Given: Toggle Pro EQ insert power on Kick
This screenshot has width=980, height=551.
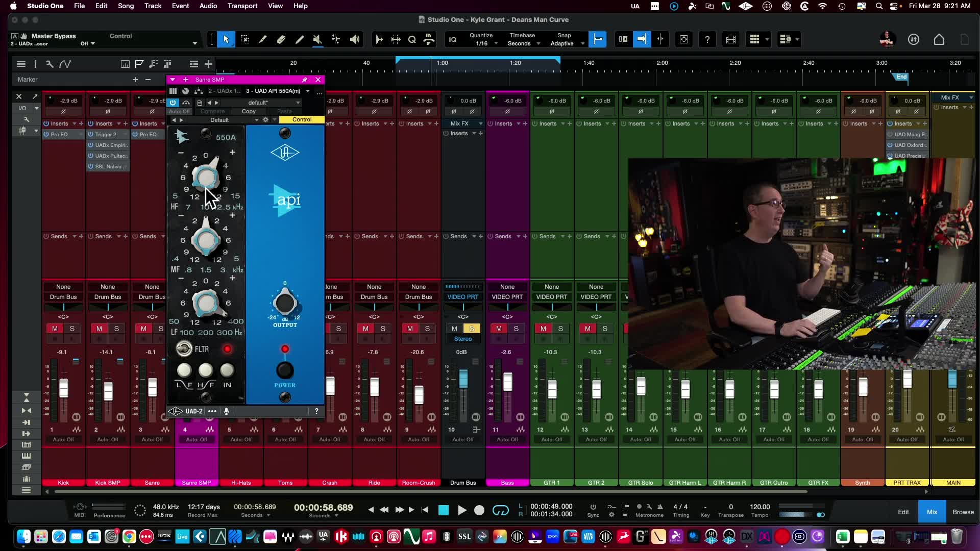Looking at the screenshot, I should pyautogui.click(x=46, y=135).
